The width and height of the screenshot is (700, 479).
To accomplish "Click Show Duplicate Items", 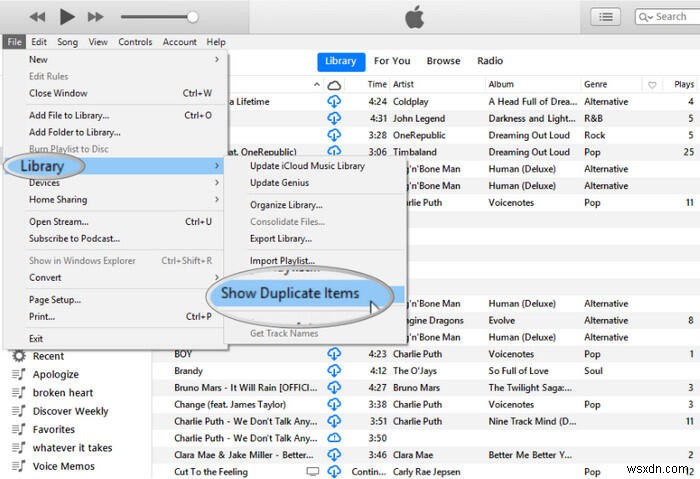I will [290, 293].
